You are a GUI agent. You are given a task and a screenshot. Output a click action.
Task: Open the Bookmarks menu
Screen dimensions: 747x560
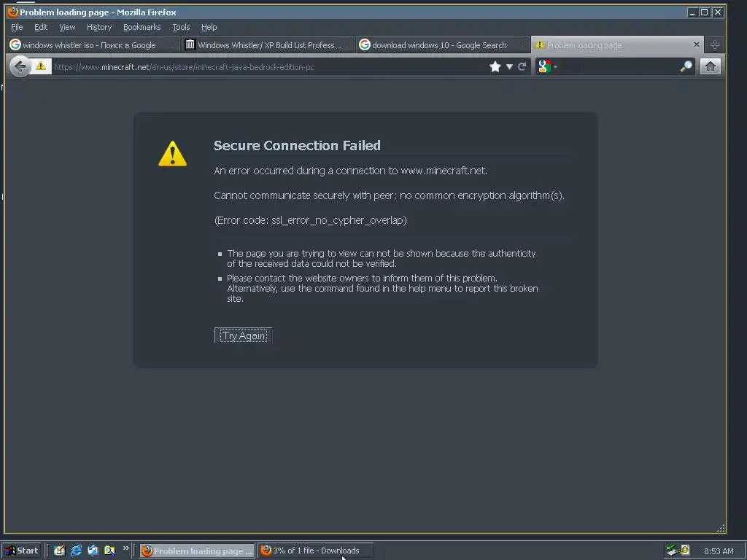tap(142, 27)
